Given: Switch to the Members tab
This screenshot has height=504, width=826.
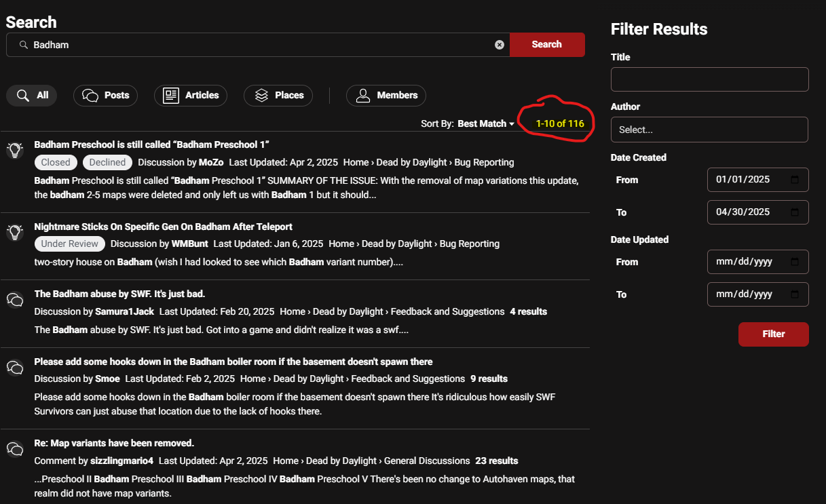Looking at the screenshot, I should click(386, 96).
